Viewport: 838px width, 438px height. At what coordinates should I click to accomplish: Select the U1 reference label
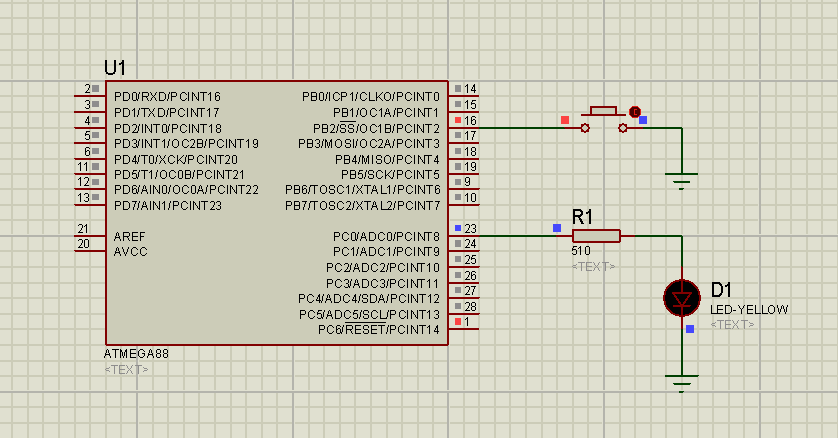click(x=115, y=68)
